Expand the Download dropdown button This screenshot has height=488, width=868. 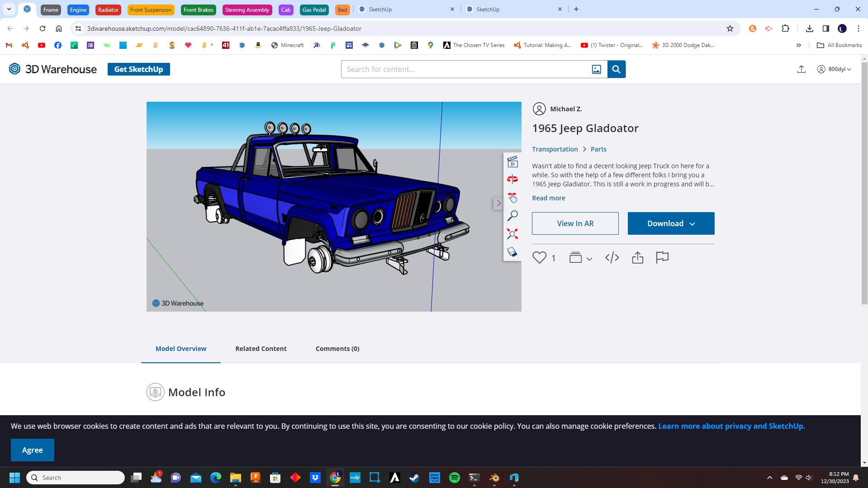tap(671, 223)
